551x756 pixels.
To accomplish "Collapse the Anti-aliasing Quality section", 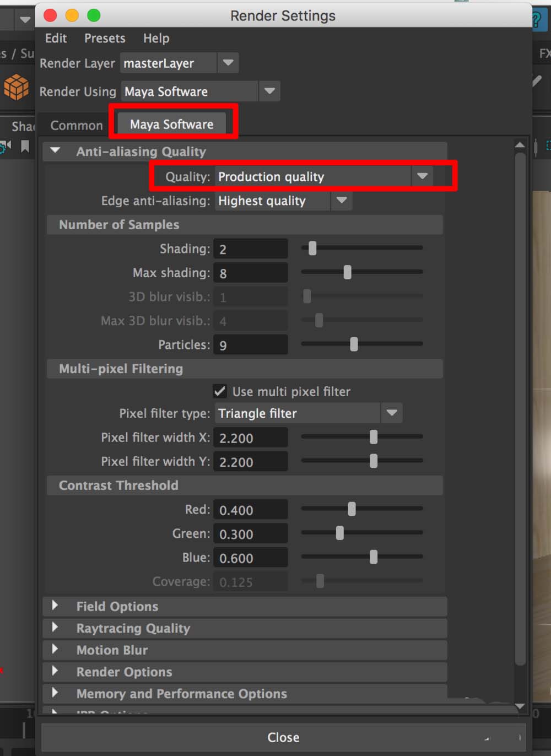I will click(55, 150).
